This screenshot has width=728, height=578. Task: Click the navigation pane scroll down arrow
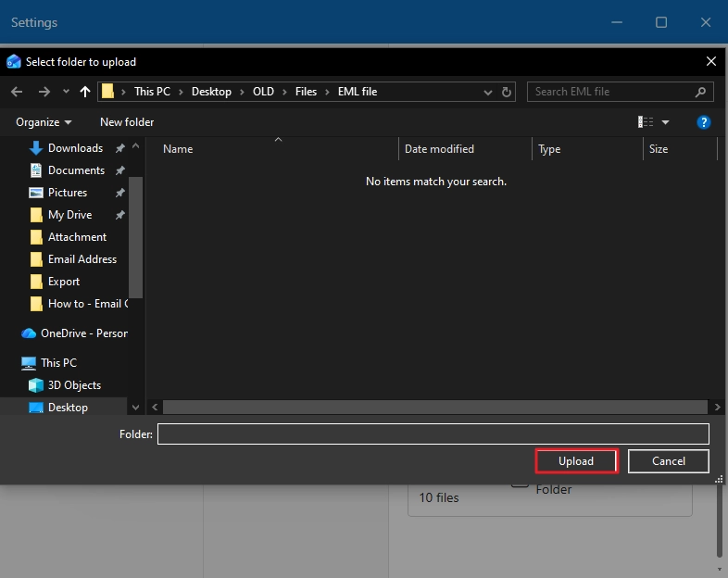[x=135, y=408]
